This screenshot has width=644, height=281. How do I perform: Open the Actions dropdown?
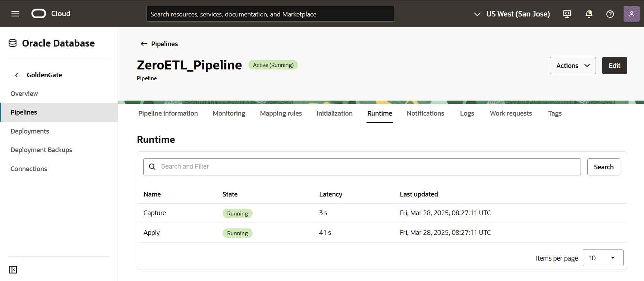(x=573, y=66)
